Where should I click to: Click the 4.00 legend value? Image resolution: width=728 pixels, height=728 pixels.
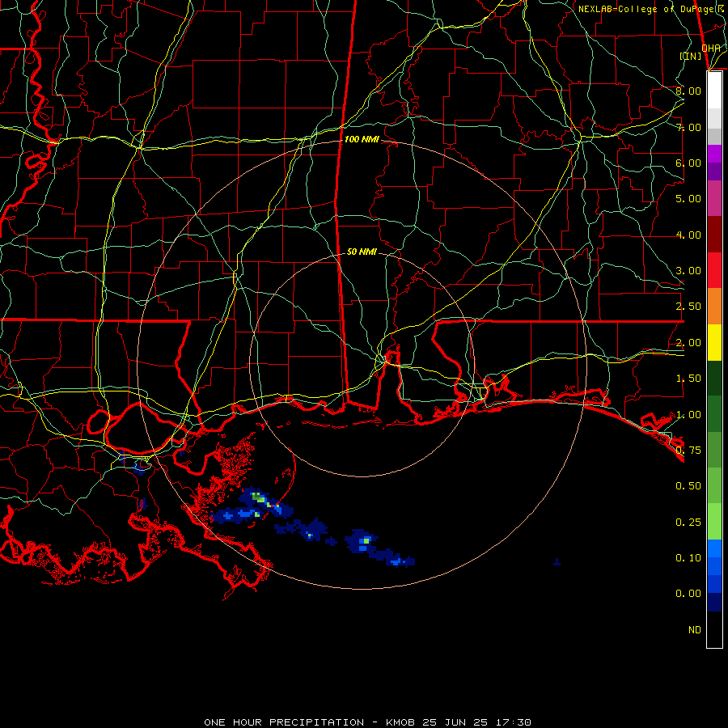[x=688, y=235]
